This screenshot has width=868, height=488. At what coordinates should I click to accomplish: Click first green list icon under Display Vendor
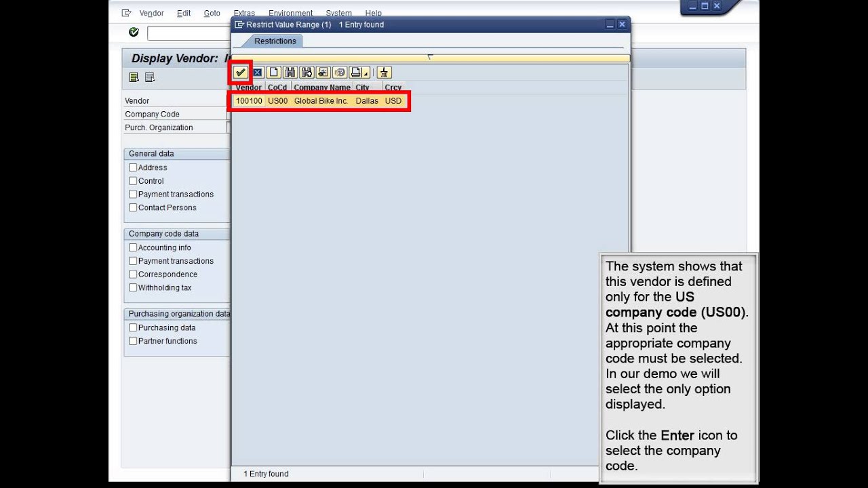coord(134,78)
